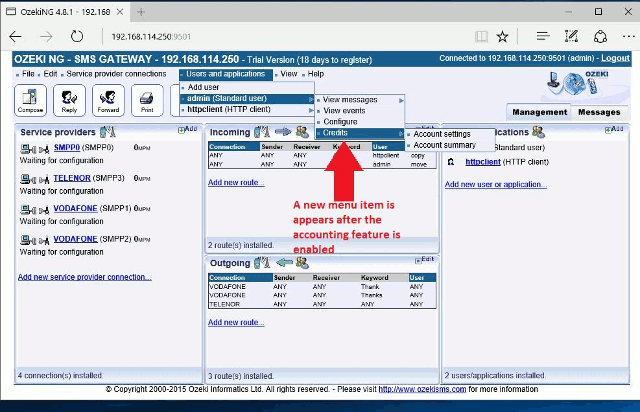This screenshot has width=640, height=412.
Task: Add page to favorites star
Action: (x=502, y=37)
